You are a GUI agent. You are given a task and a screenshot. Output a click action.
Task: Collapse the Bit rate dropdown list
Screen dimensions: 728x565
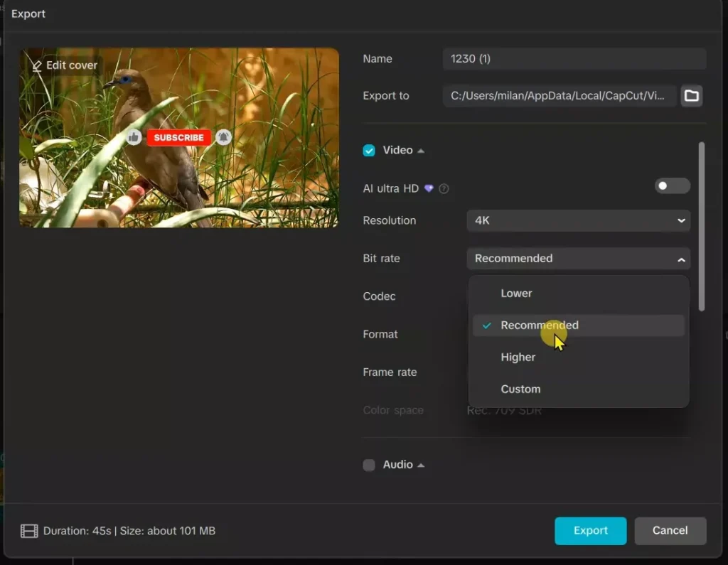tap(680, 259)
